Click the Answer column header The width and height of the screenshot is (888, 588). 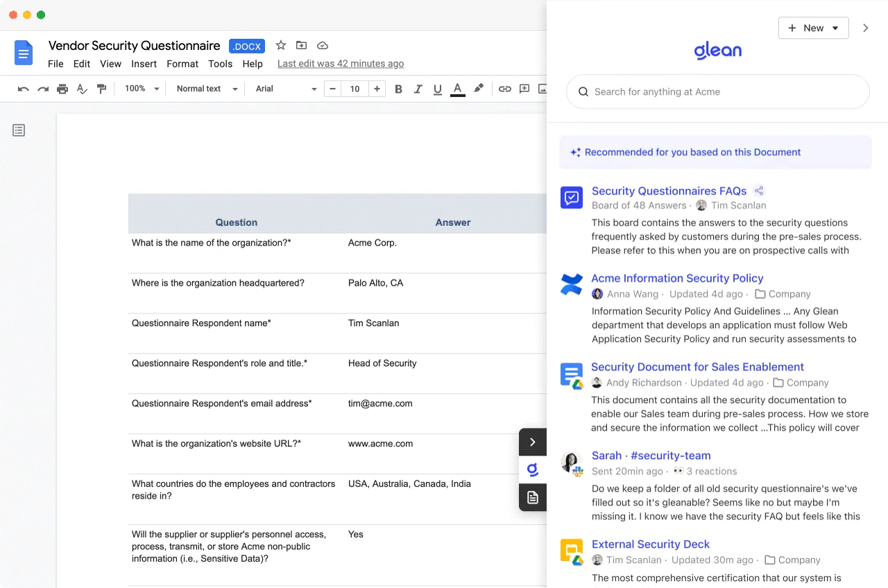(x=453, y=223)
